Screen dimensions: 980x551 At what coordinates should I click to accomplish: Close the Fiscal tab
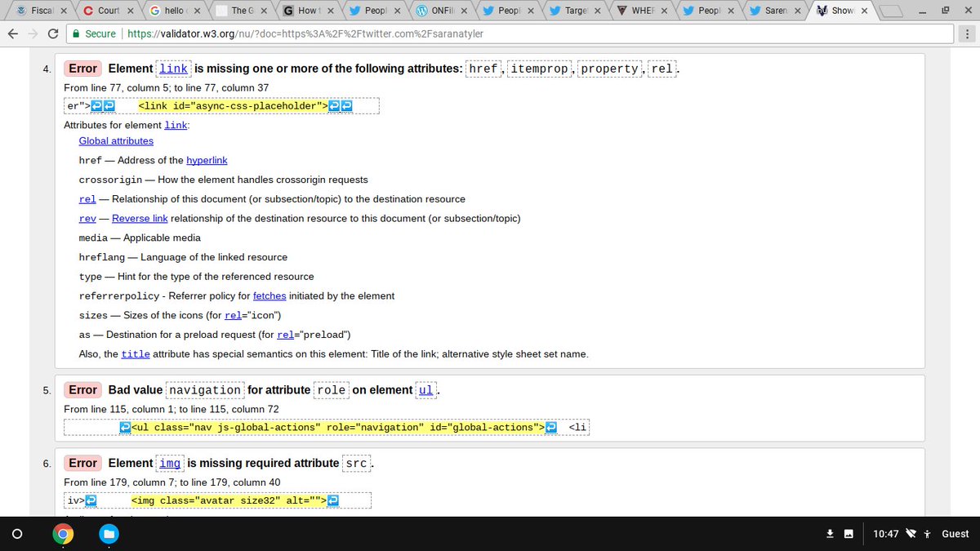64,11
